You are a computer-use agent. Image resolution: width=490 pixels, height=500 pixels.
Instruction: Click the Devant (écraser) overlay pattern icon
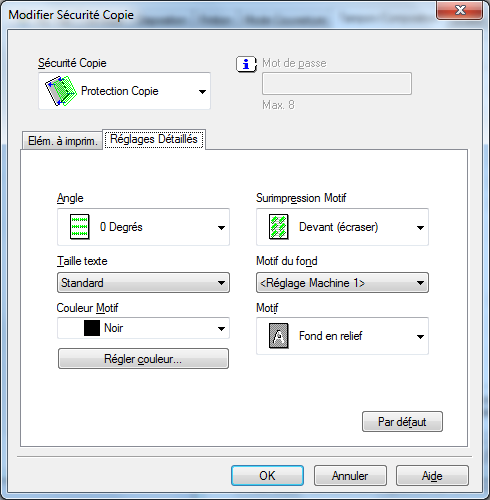(279, 227)
